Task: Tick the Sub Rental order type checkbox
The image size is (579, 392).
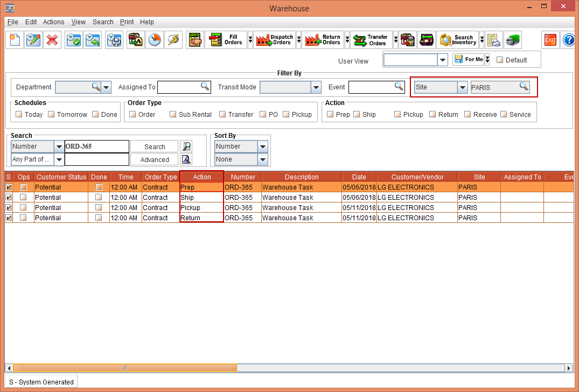Action: pos(173,115)
